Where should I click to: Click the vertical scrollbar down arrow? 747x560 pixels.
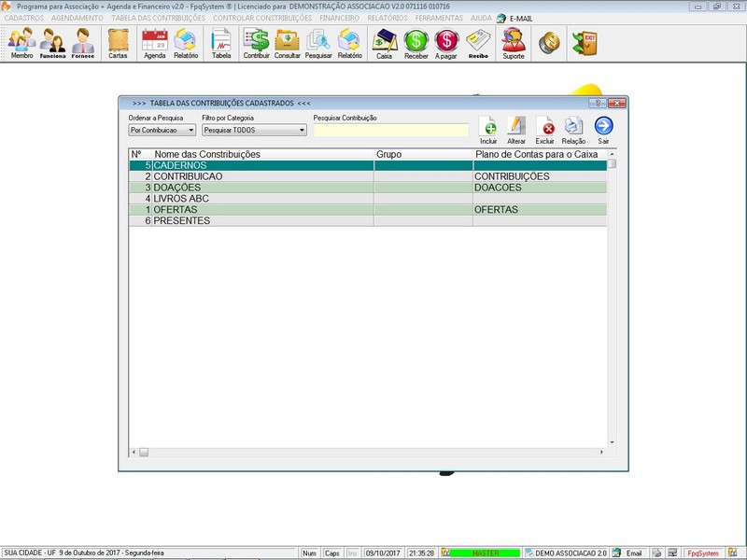pyautogui.click(x=613, y=442)
